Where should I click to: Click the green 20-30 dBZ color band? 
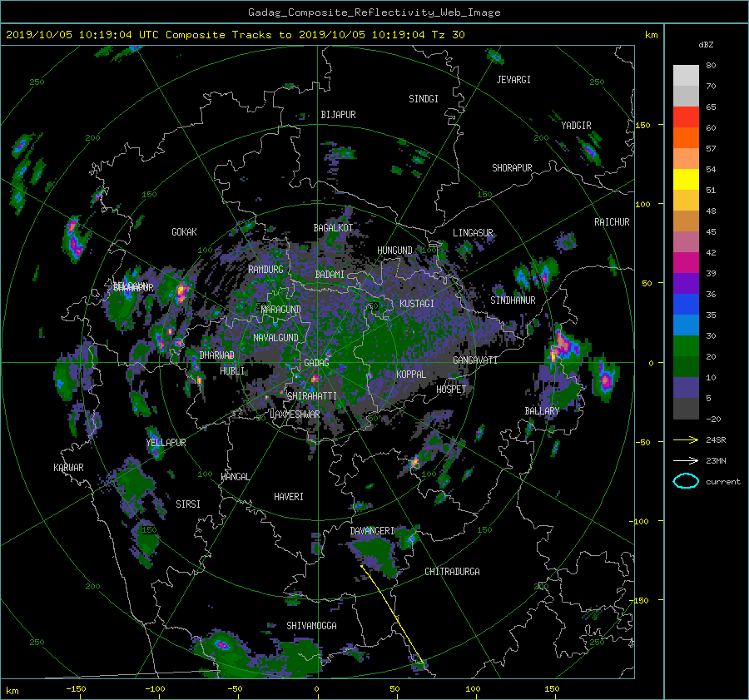(686, 346)
